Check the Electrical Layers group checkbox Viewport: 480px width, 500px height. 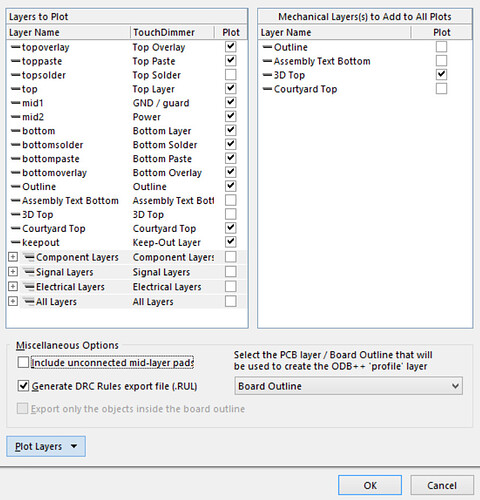pos(230,287)
